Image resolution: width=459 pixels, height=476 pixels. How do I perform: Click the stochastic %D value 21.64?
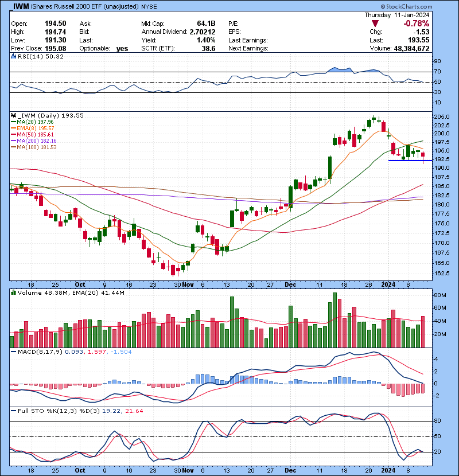(x=134, y=411)
